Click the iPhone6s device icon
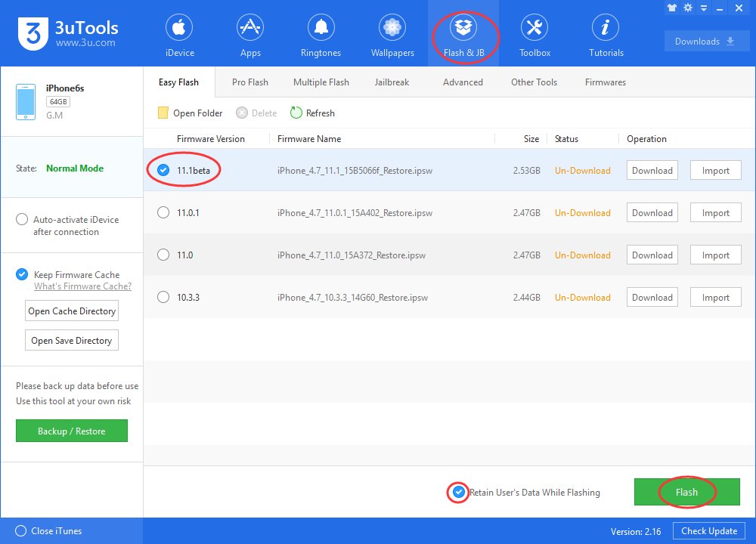Screen dimensions: 756x544 [26, 102]
